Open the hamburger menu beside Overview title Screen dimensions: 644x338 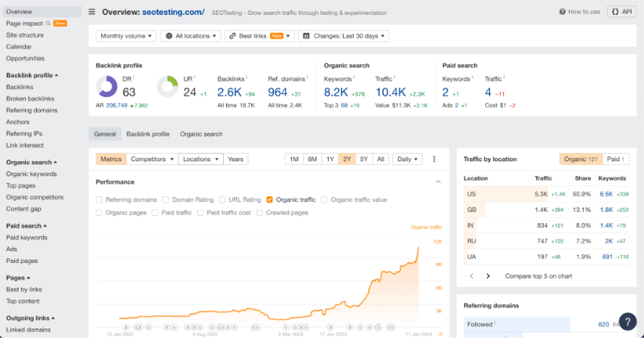coord(92,12)
